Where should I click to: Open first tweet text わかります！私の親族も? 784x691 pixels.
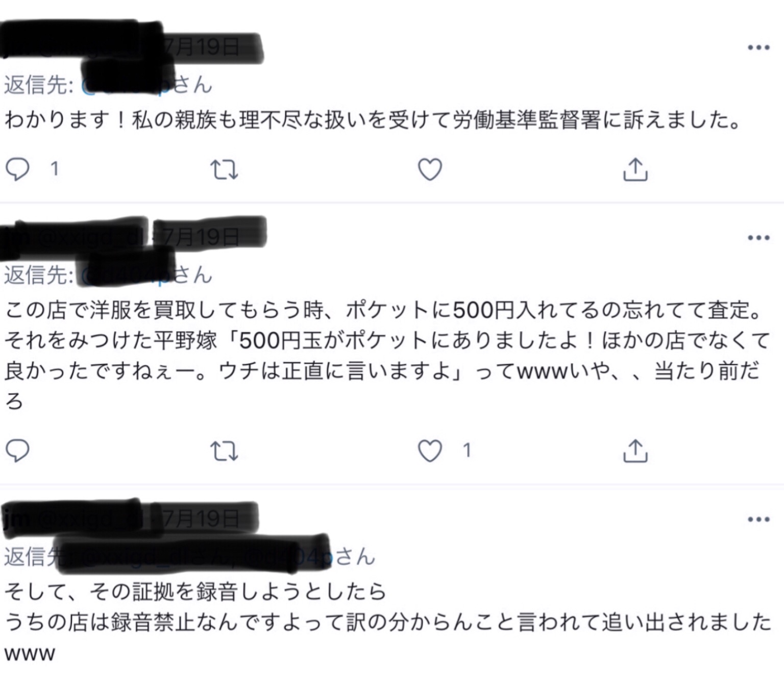tap(373, 120)
